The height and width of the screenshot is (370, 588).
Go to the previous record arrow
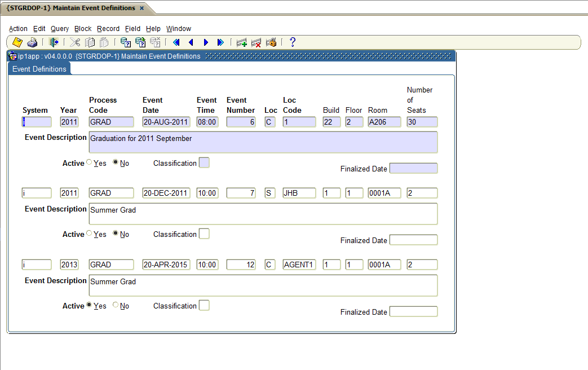(191, 42)
